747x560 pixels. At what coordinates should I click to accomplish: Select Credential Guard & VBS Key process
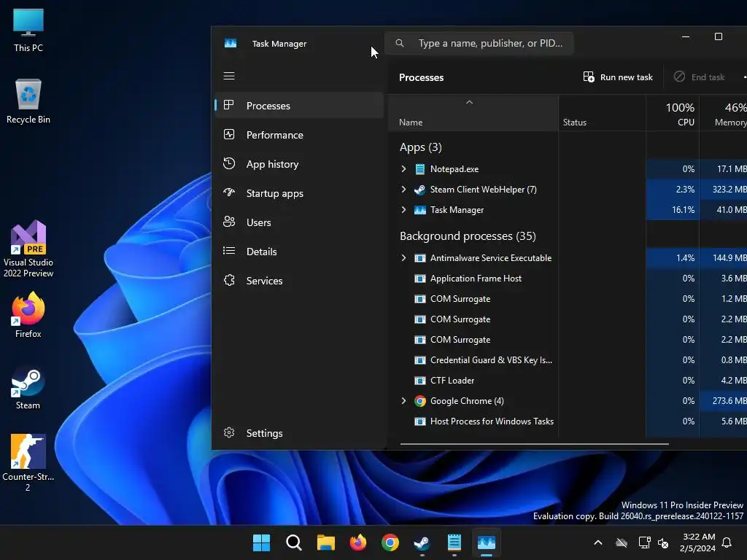[491, 360]
